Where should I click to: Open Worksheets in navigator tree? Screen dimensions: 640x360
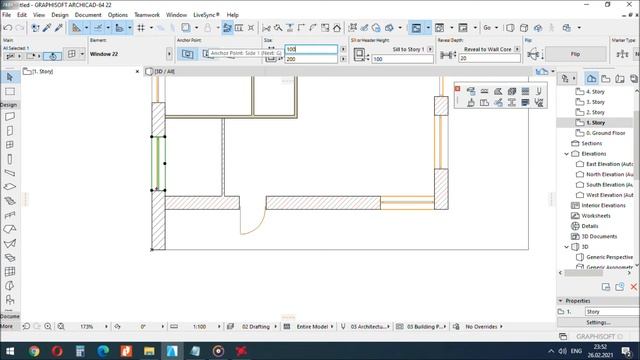pyautogui.click(x=596, y=216)
